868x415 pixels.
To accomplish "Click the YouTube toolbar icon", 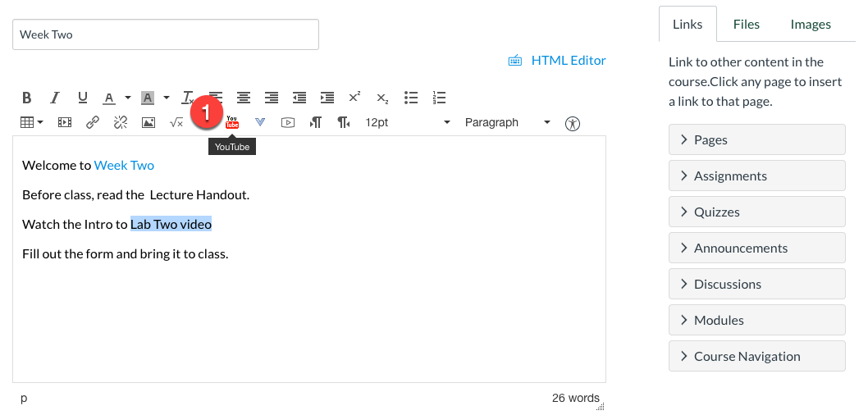I will pos(232,122).
